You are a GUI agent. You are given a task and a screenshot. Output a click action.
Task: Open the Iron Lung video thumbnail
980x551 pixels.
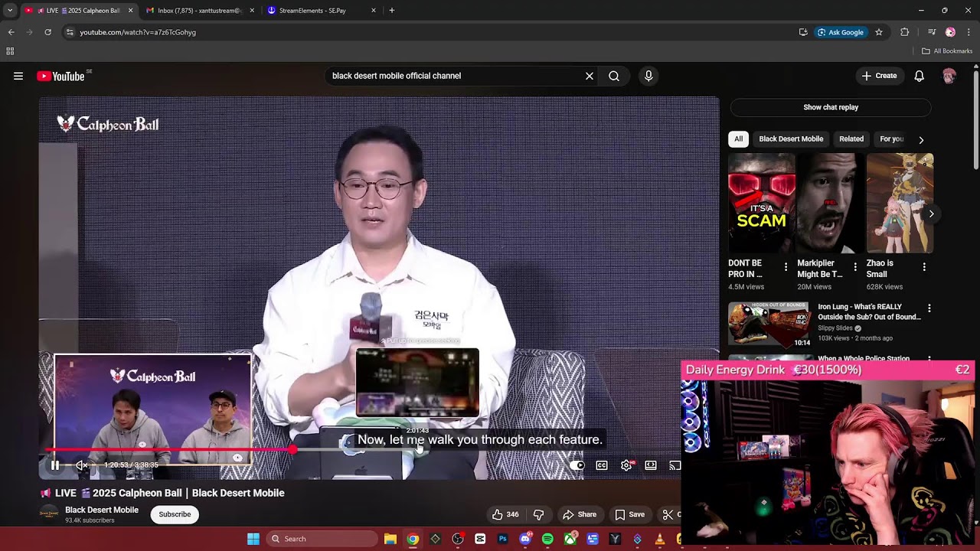(769, 324)
